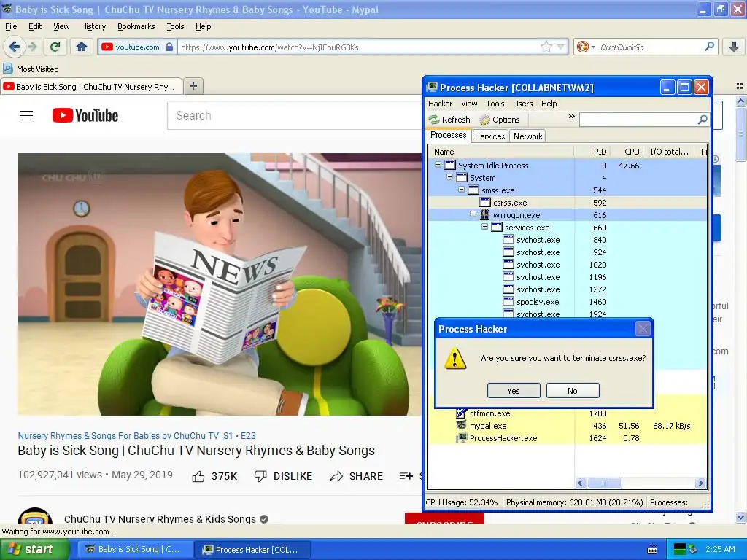Open ChuChu TV Nursery Rhymes channel name link
The height and width of the screenshot is (560, 747).
tap(160, 518)
